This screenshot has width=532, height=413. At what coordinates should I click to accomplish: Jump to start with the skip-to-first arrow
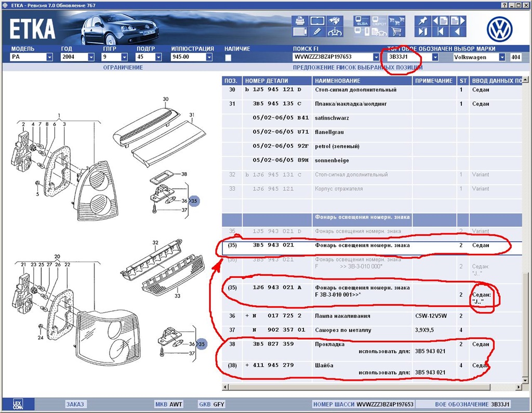click(x=441, y=32)
